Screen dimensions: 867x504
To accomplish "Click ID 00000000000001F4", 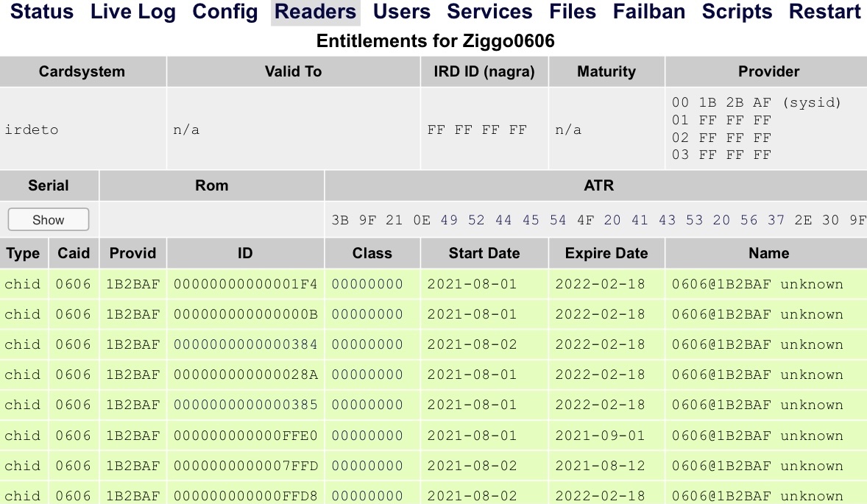I will pyautogui.click(x=246, y=284).
